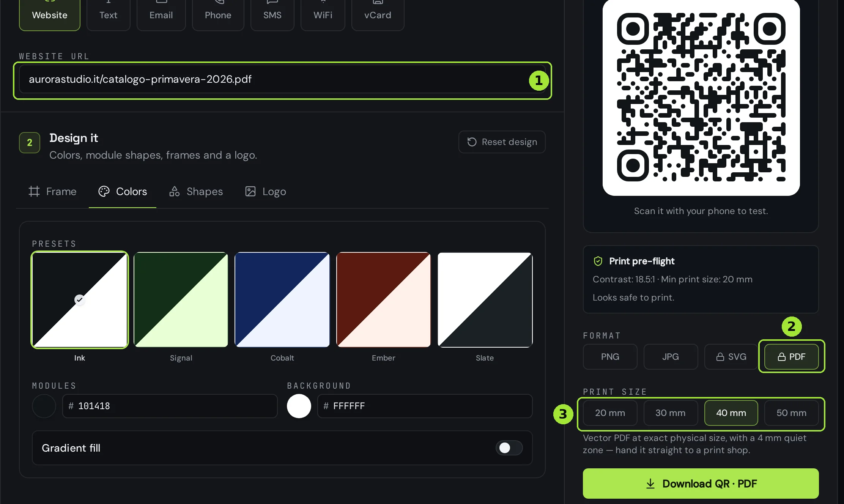Screen dimensions: 844x504
Task: Choose the Cobalt blue preset
Action: coord(282,300)
